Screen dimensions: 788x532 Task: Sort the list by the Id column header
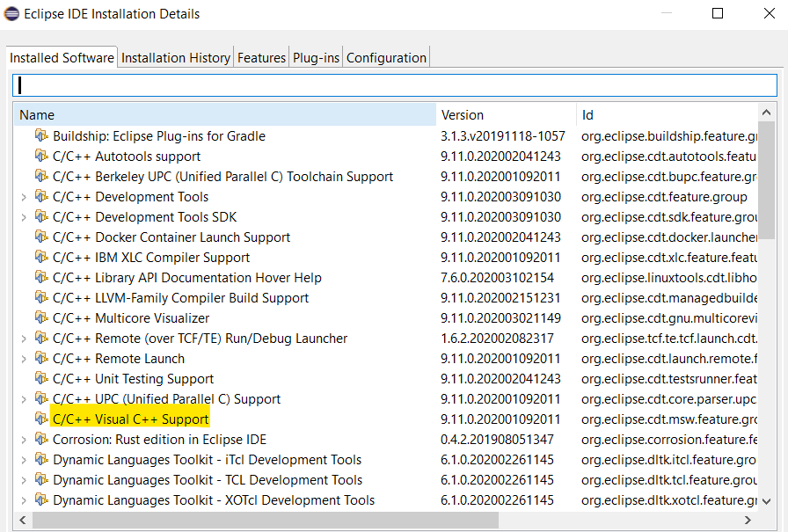[667, 115]
